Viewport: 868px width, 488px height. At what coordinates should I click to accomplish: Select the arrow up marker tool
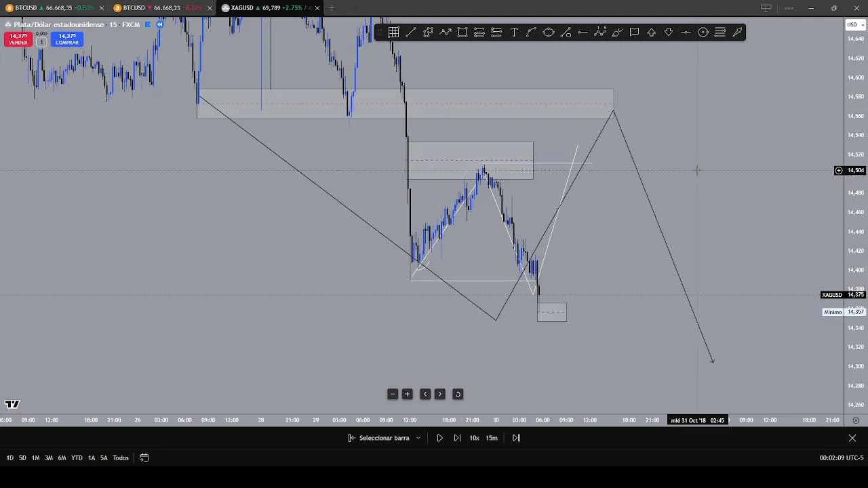(x=652, y=32)
